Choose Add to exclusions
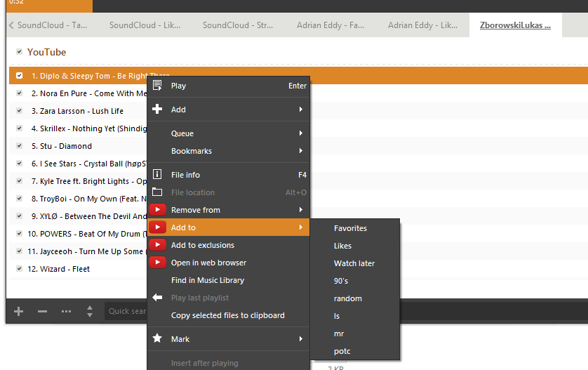 point(228,245)
